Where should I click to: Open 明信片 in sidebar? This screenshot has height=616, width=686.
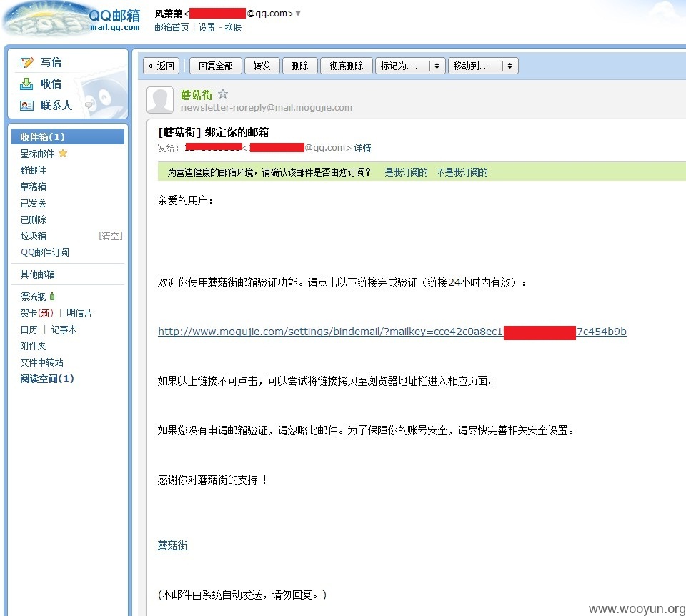point(79,313)
